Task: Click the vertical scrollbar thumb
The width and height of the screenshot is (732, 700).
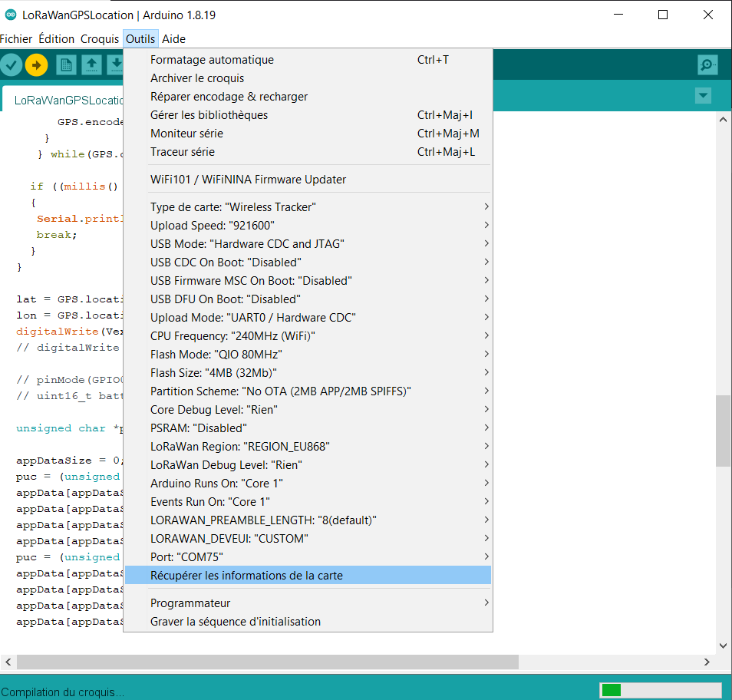Action: pyautogui.click(x=723, y=431)
